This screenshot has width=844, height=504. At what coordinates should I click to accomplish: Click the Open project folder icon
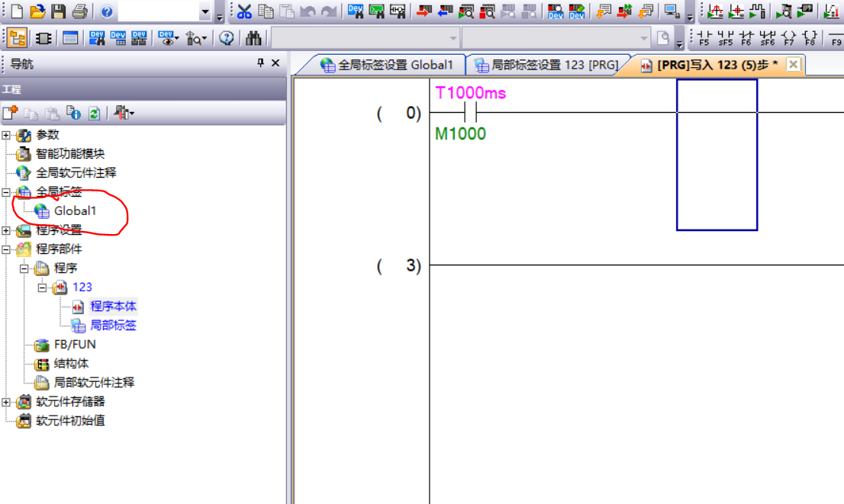pos(37,11)
